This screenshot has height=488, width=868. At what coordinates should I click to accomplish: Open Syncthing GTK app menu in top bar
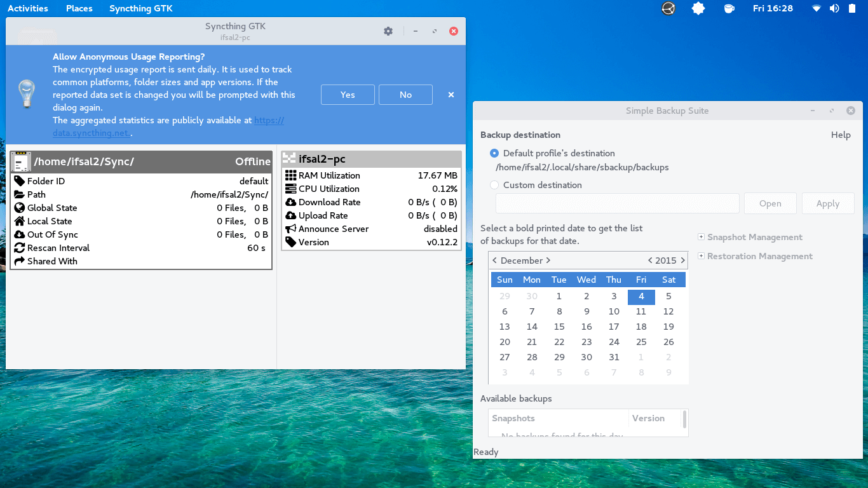141,8
